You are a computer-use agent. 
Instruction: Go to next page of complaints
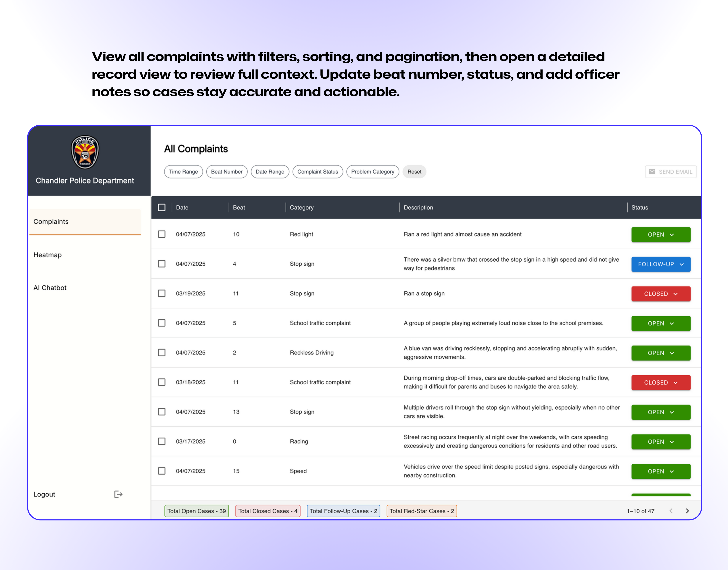coord(687,511)
